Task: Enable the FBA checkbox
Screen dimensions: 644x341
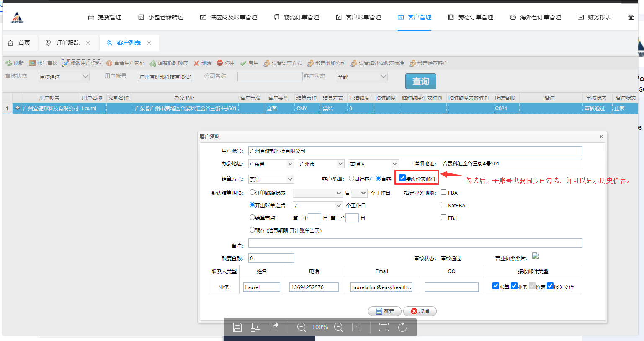Action: pos(443,193)
